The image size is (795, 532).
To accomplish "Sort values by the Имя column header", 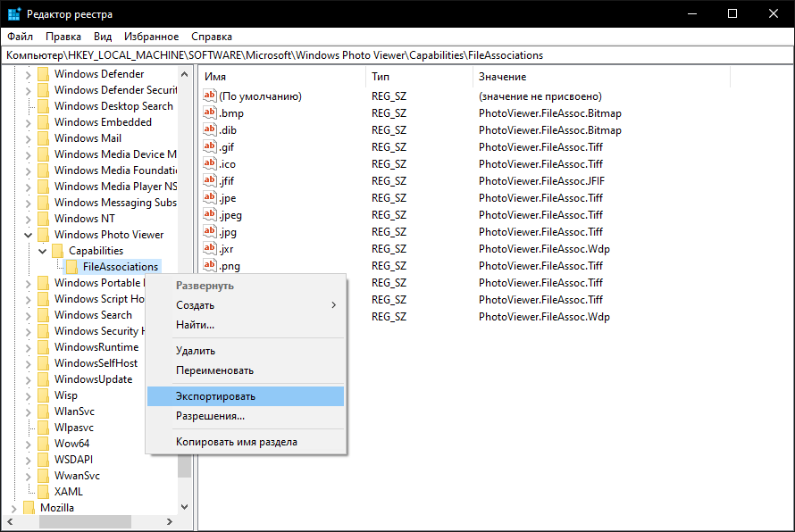I will [x=282, y=77].
